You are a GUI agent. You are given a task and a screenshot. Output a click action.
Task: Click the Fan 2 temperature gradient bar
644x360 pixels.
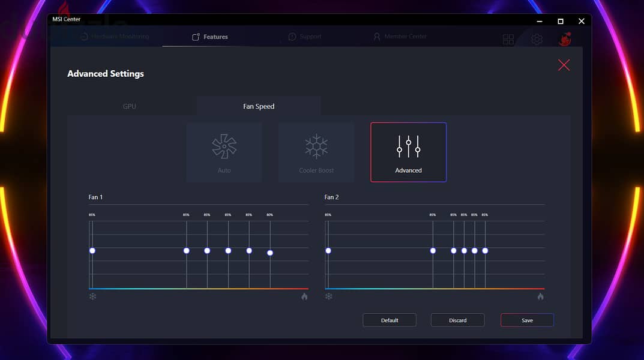435,289
